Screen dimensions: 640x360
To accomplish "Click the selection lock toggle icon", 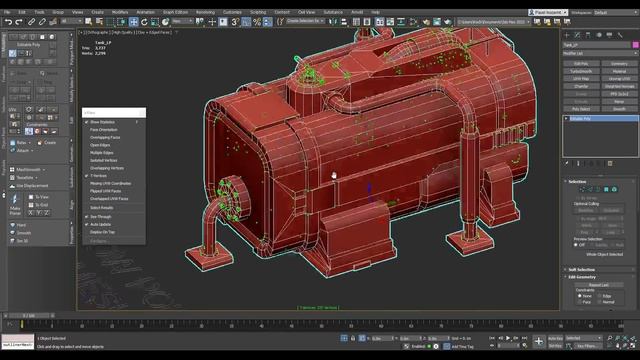I will pos(353,338).
